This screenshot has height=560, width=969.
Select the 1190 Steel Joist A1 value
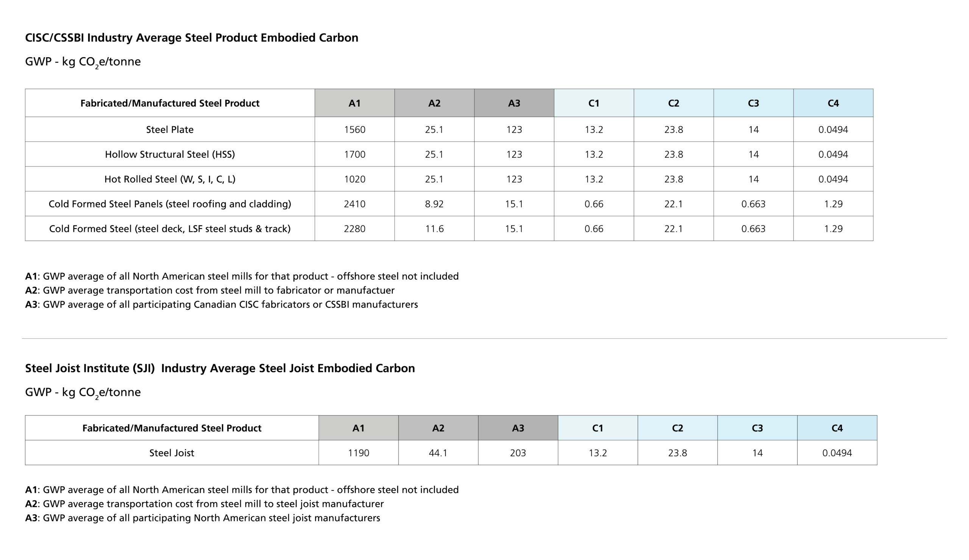pyautogui.click(x=358, y=453)
